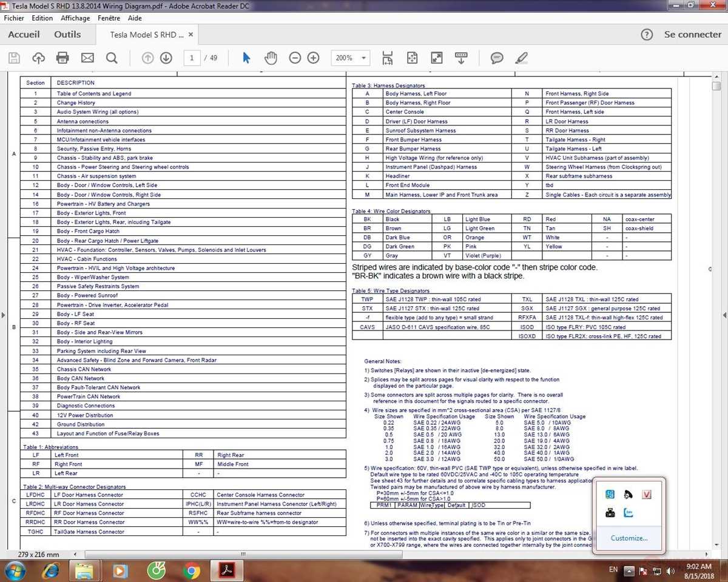Zoom out with the minus button
728x582 pixels.
[x=295, y=58]
